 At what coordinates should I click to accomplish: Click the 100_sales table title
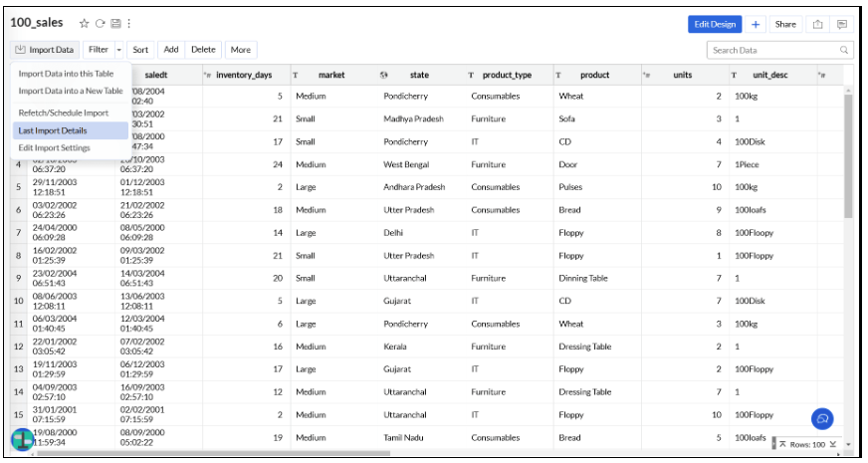click(37, 23)
